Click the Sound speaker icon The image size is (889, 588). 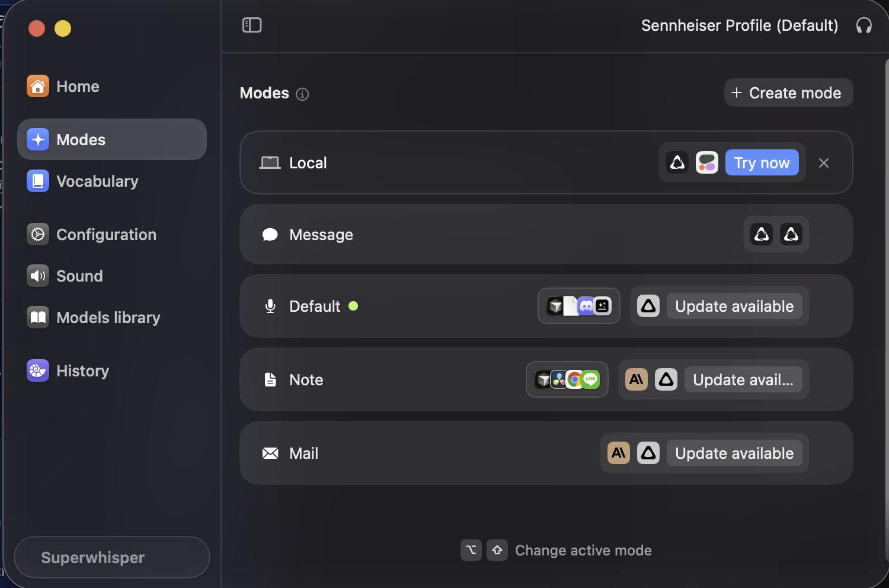point(38,276)
